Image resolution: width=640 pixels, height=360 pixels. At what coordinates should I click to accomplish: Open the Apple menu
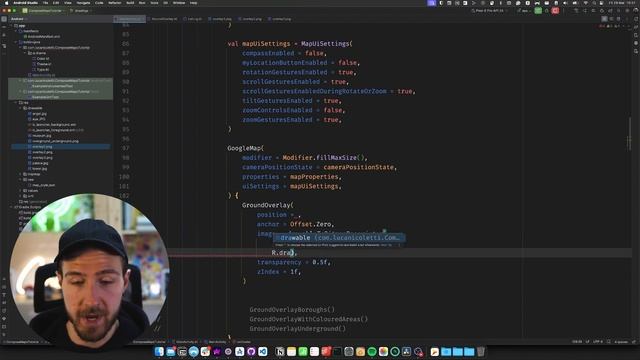point(6,3)
